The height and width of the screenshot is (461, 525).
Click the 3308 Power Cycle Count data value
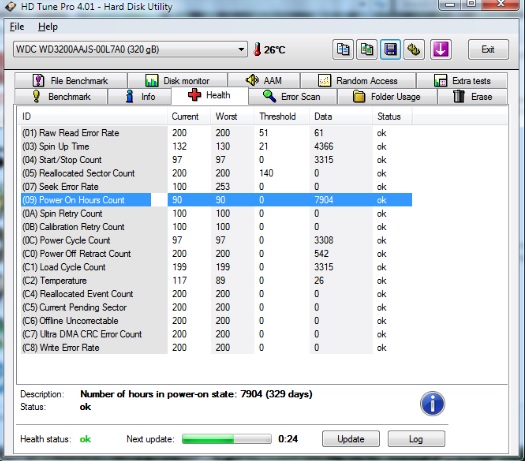pos(323,240)
